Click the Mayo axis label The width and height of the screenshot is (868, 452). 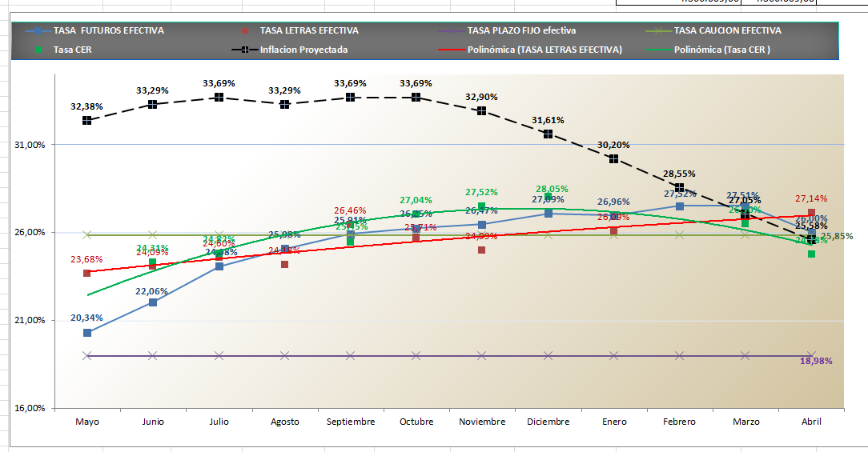(x=87, y=422)
